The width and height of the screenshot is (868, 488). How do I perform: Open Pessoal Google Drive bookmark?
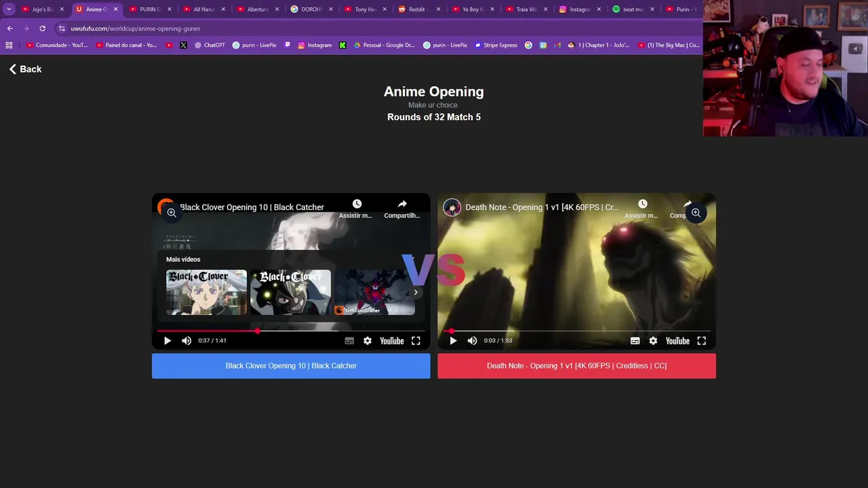point(384,45)
